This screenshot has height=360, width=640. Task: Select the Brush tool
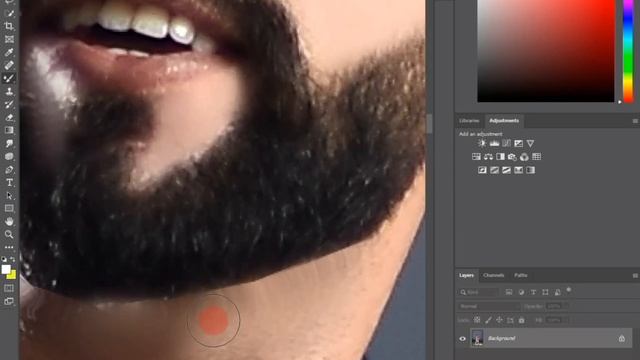(x=9, y=78)
